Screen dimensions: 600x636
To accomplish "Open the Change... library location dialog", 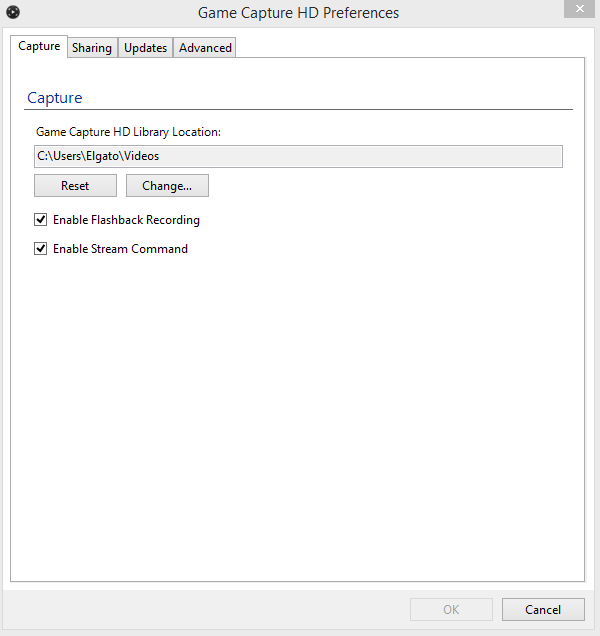I will [167, 186].
